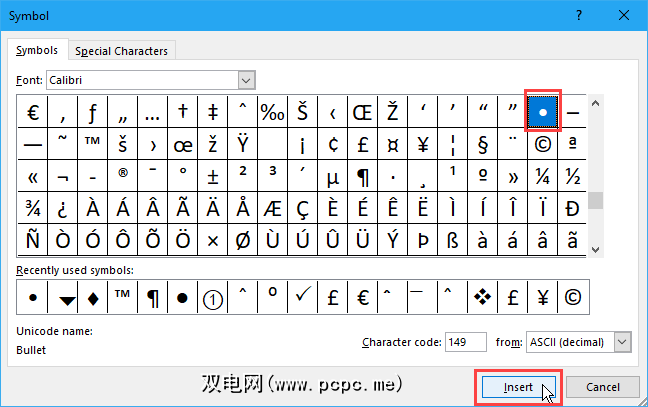Select the circled one recent symbol
This screenshot has height=407, width=648.
(x=212, y=297)
